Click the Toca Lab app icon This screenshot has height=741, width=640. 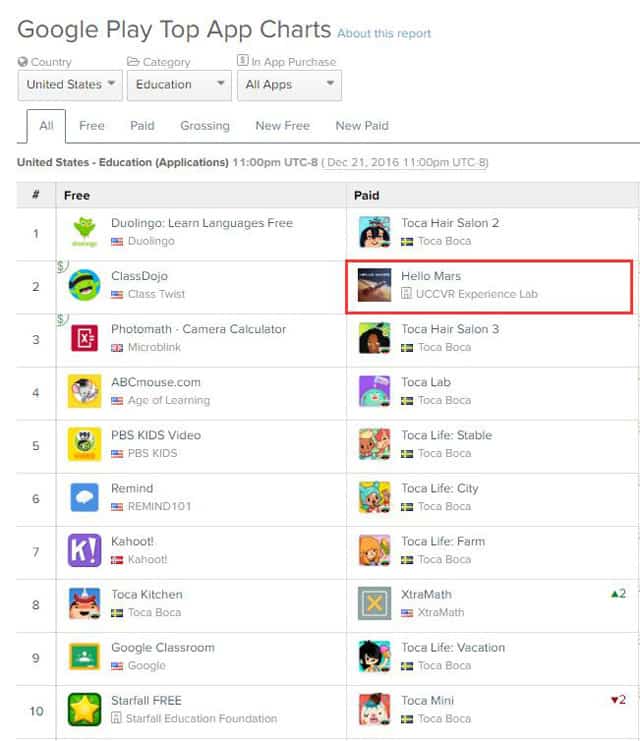coord(374,391)
